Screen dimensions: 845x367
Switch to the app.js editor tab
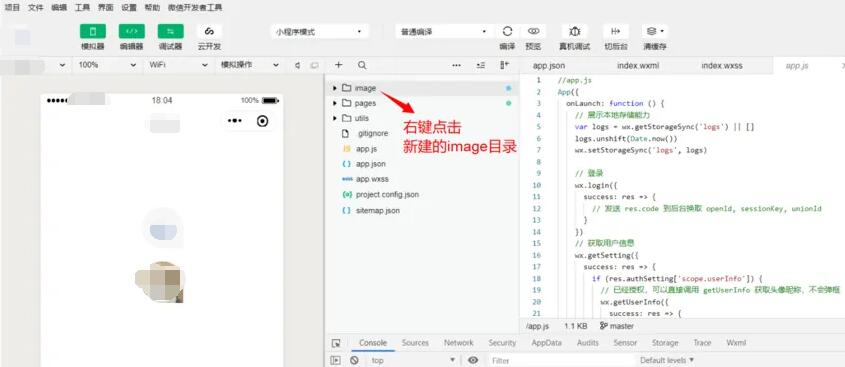(797, 66)
